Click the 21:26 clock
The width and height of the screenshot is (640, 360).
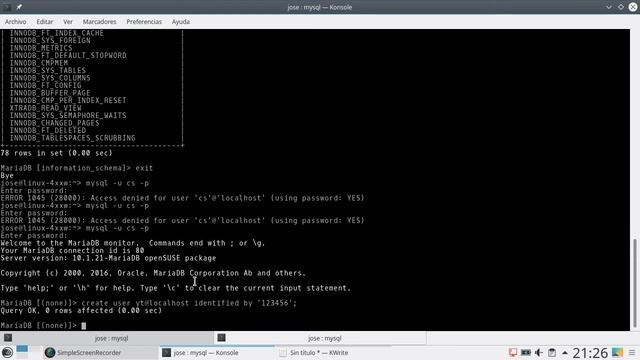590,353
